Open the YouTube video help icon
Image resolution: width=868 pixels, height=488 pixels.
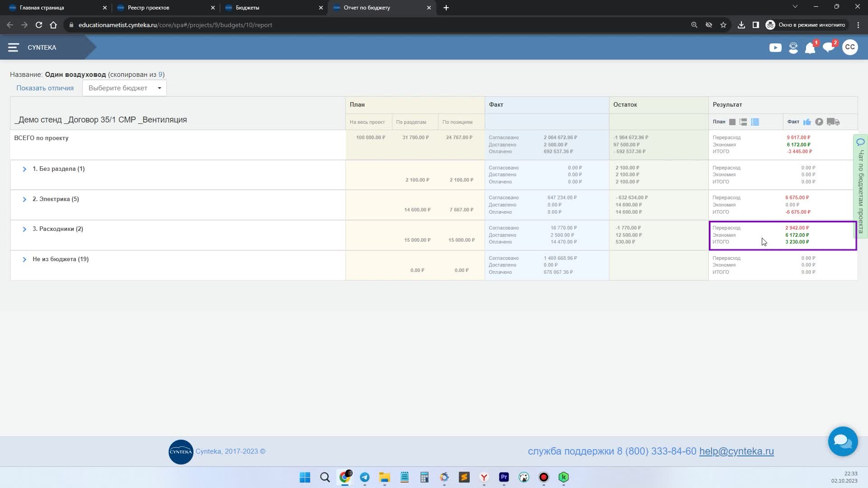point(775,48)
